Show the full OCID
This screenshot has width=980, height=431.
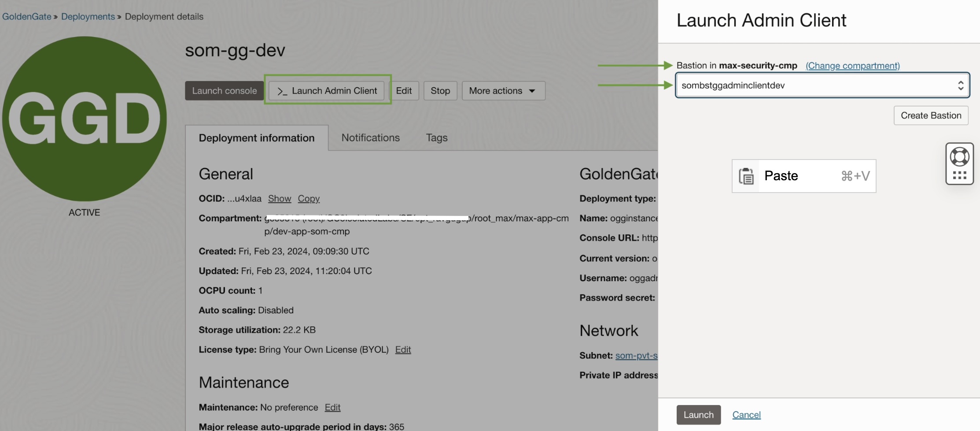pyautogui.click(x=280, y=199)
